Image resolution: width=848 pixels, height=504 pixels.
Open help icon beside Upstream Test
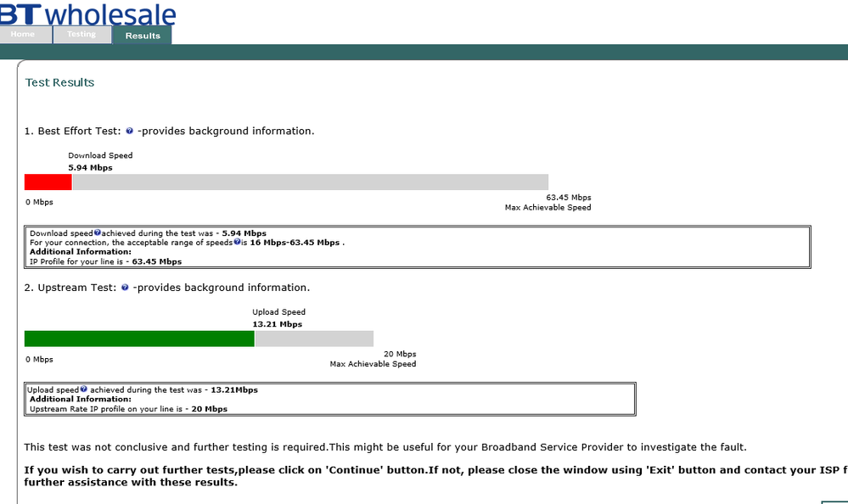125,288
